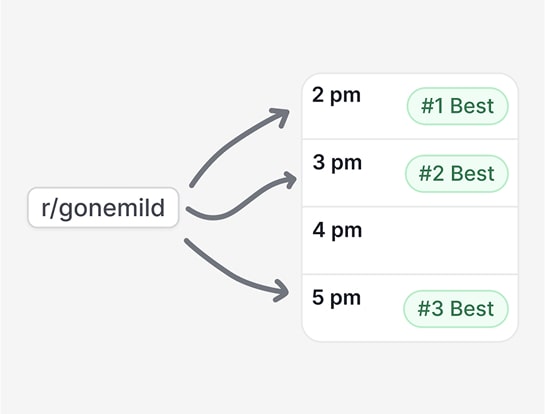Click divider line between 2 pm and 3 pm
This screenshot has height=414, width=545.
point(410,139)
